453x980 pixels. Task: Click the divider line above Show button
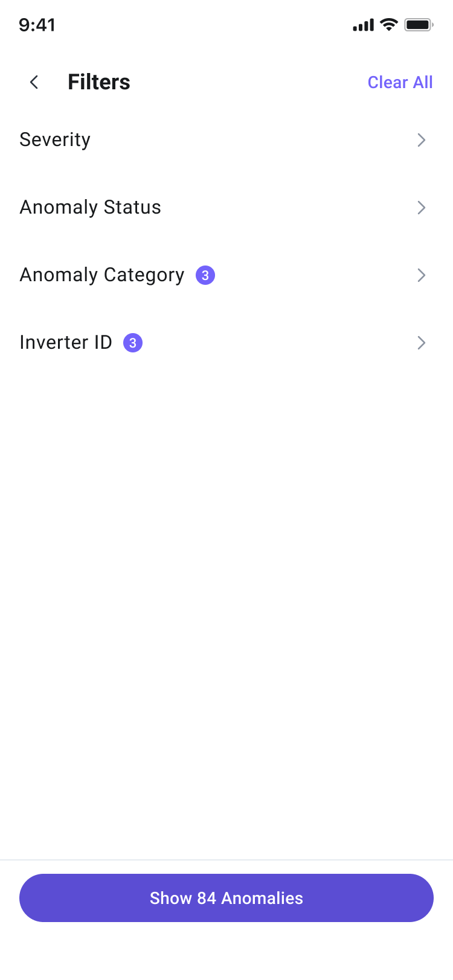click(226, 859)
